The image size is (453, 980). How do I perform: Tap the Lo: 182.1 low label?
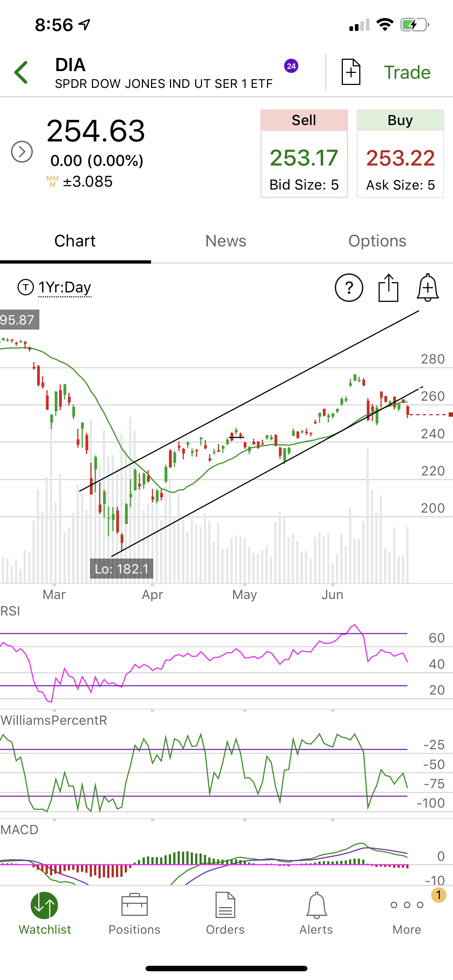121,569
